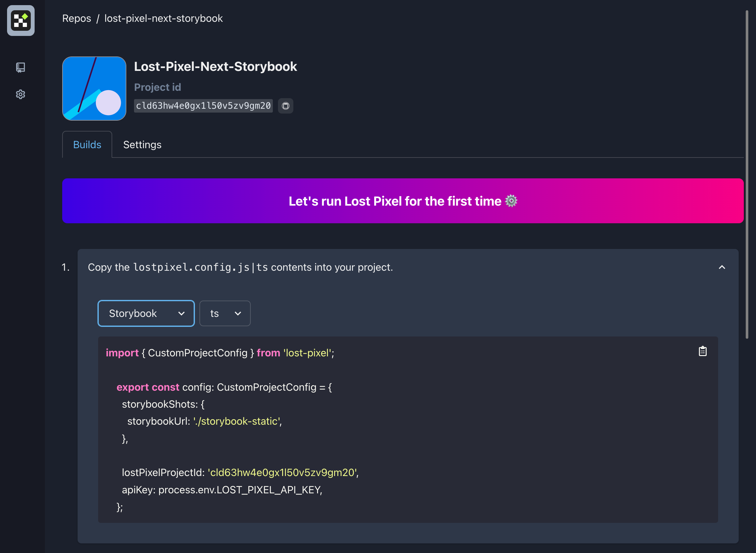Switch to the Settings tab
Image resolution: width=756 pixels, height=553 pixels.
pyautogui.click(x=142, y=145)
